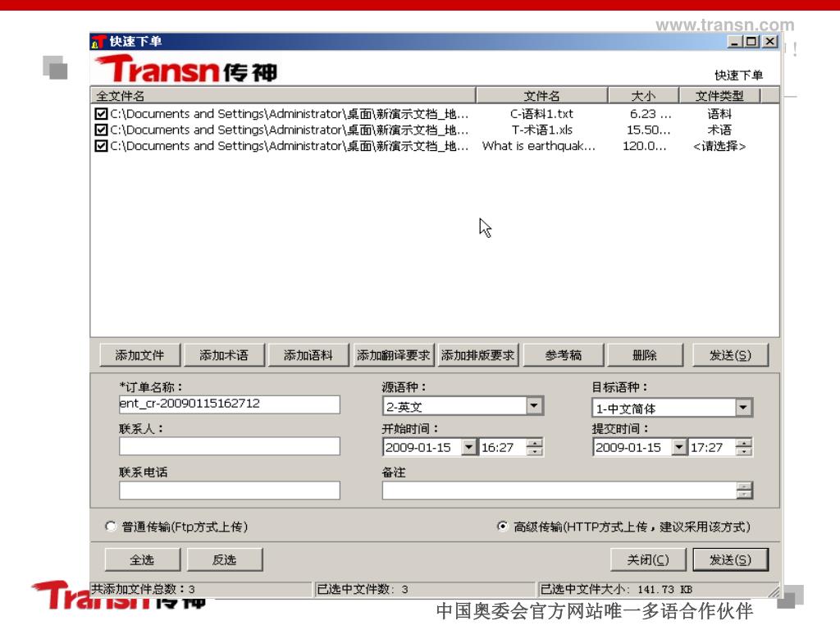Select the T-术语1.xls file name cell
Screen dimensions: 840x630
point(541,130)
